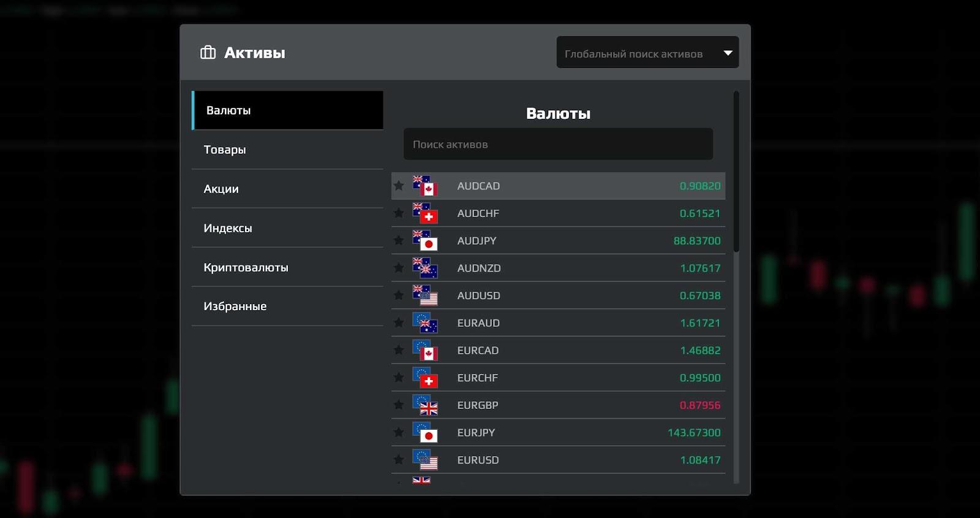The height and width of the screenshot is (518, 980).
Task: Mark EURAUD as favorite with star
Action: pyautogui.click(x=399, y=322)
